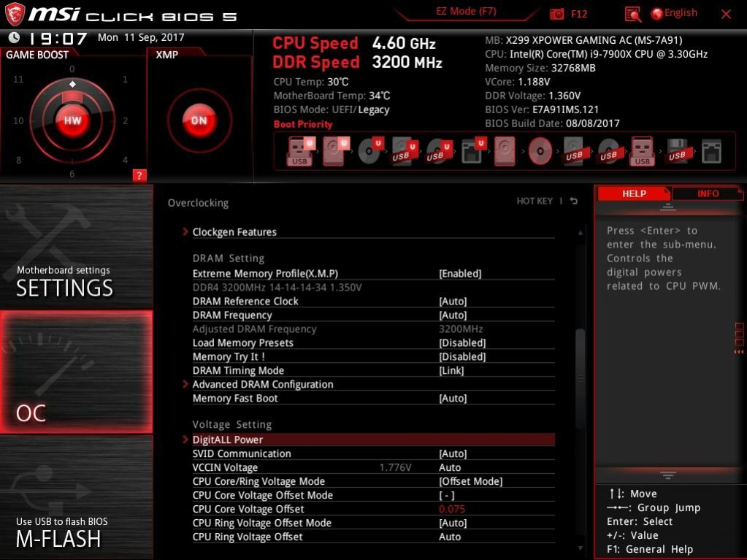Open the M-FLASH BIOS flash section

[x=76, y=498]
